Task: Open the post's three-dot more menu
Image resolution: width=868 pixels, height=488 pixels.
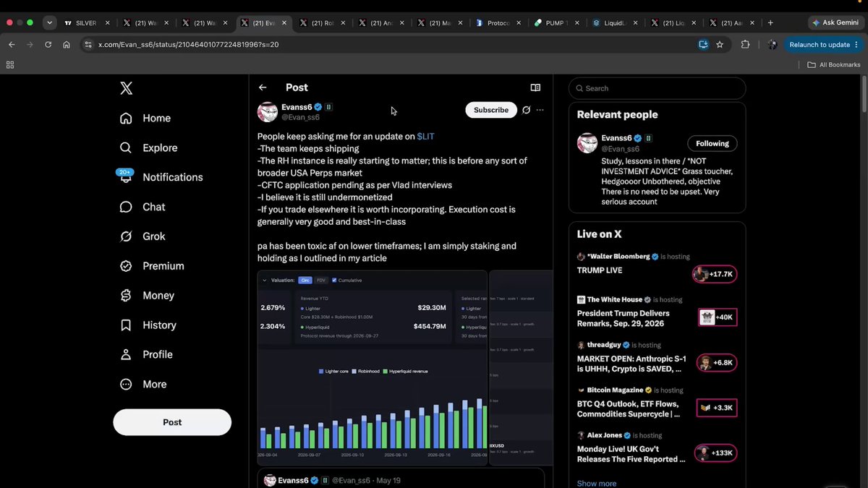Action: pos(540,110)
